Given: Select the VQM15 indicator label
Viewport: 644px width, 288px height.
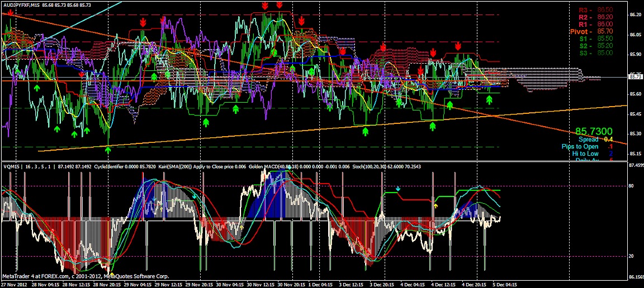Looking at the screenshot, I should [11, 166].
